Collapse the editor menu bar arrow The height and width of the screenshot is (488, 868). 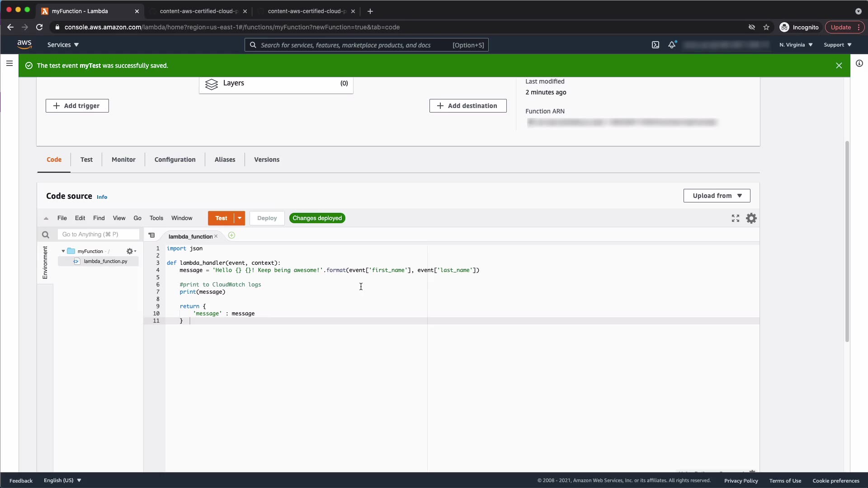(46, 218)
